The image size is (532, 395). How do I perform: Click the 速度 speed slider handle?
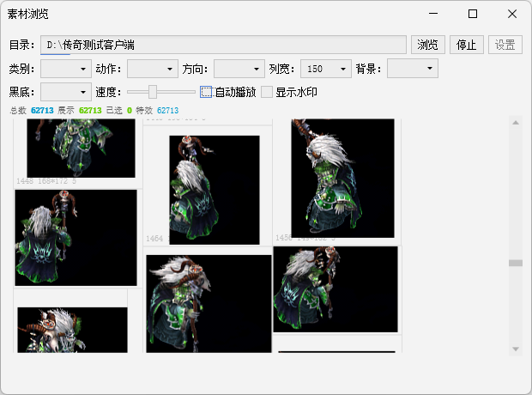click(x=153, y=92)
